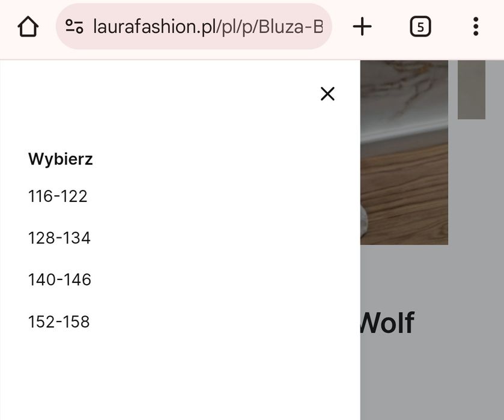Viewport: 504px width, 420px height.
Task: Click the marble surface in the product photo
Action: [404, 90]
